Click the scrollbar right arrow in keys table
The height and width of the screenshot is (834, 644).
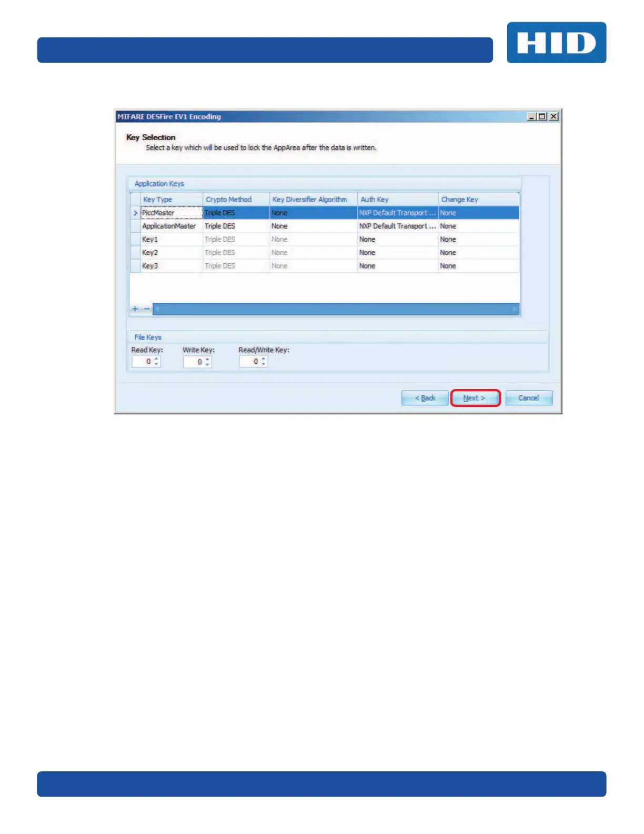tap(515, 309)
